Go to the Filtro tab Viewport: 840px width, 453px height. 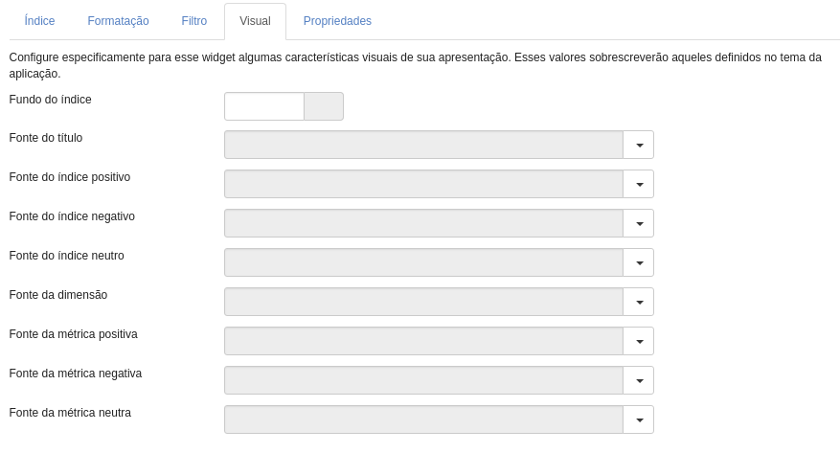tap(194, 21)
